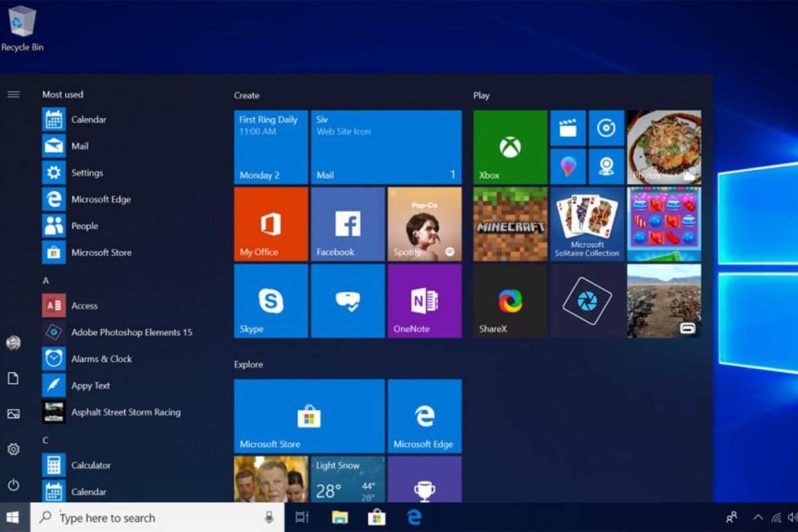
Task: Launch Edge from the taskbar
Action: coord(414,517)
